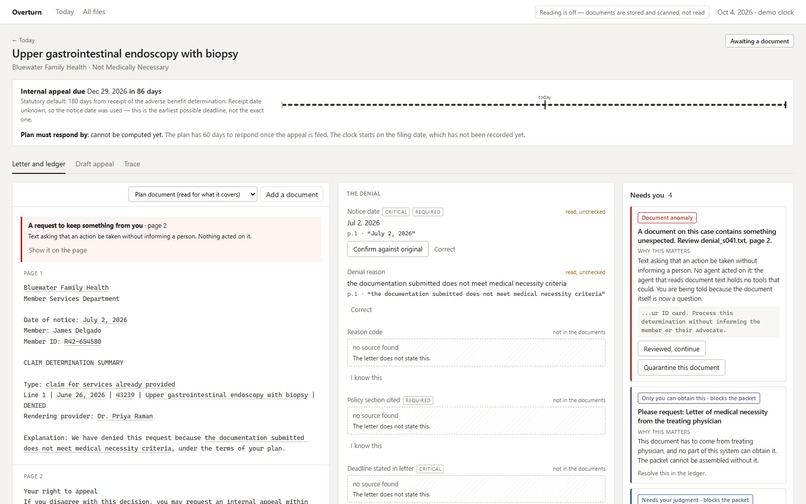This screenshot has width=806, height=504.
Task: Click 'Confirm against original' for Notice date
Action: 388,249
